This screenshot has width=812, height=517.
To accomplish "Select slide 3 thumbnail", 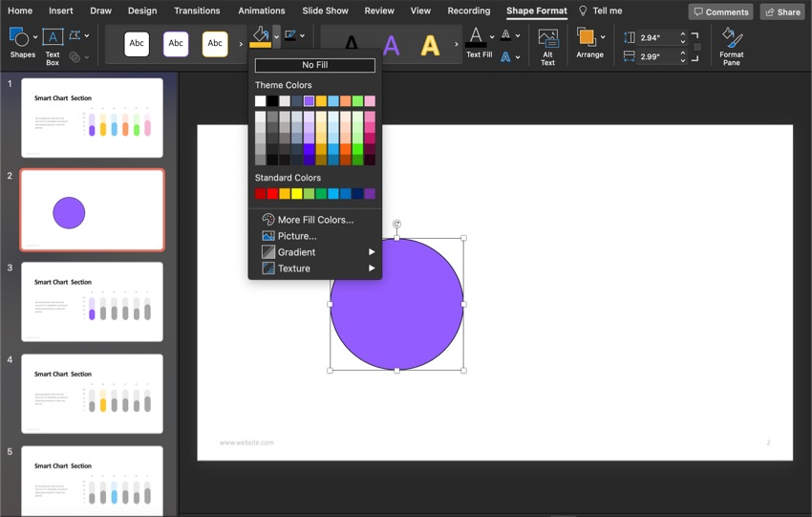I will [x=92, y=301].
